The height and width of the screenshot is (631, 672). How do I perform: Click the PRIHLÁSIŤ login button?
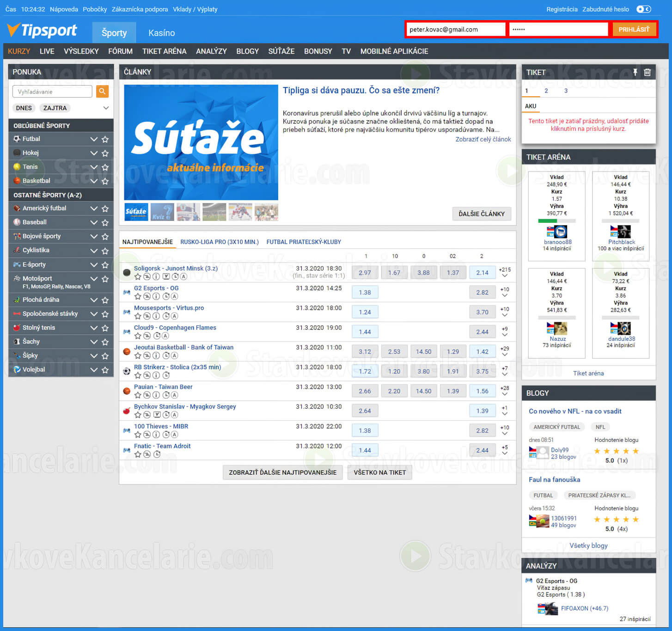pyautogui.click(x=634, y=29)
